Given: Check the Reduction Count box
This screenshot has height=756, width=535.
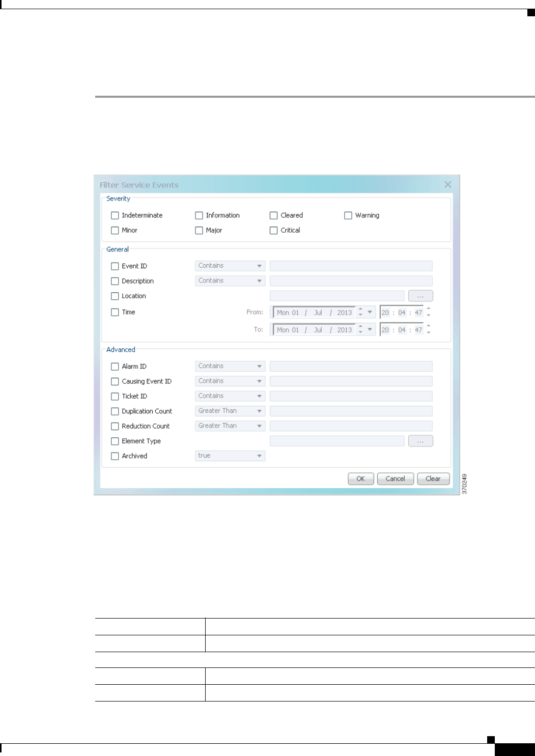Looking at the screenshot, I should [x=115, y=426].
